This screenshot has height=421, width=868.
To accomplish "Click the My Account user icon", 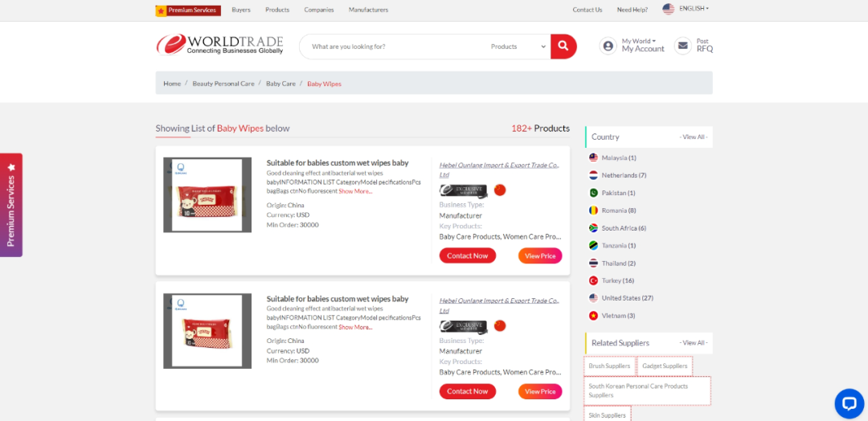I will [608, 46].
